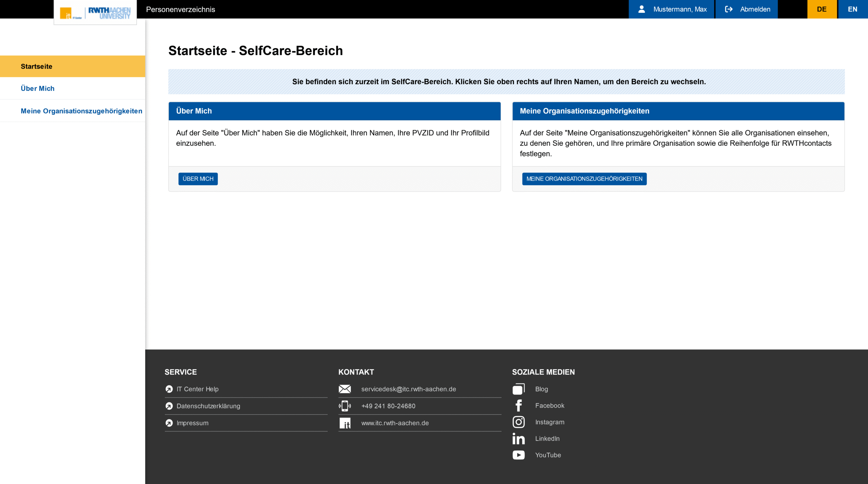Image resolution: width=868 pixels, height=484 pixels.
Task: Select Startseite in the sidebar
Action: tap(37, 66)
